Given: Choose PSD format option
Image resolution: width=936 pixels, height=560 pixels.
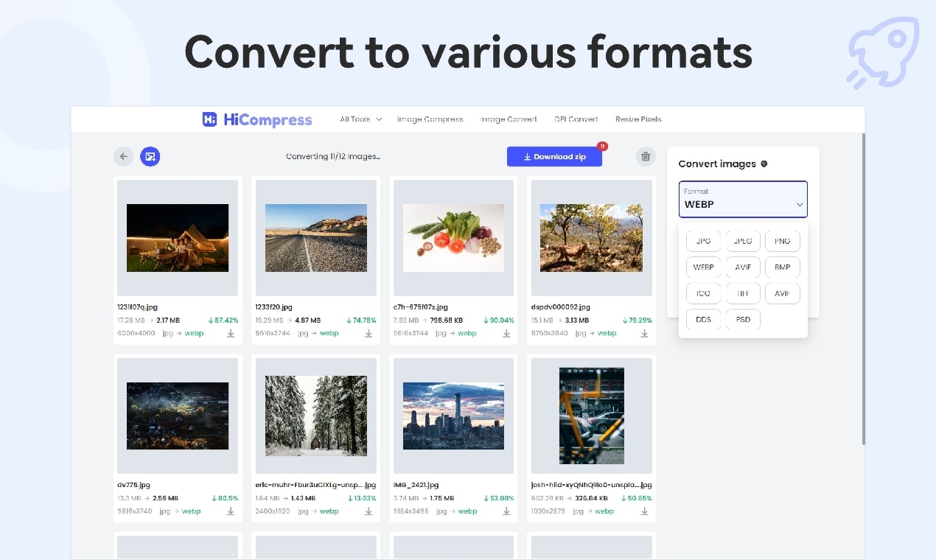Looking at the screenshot, I should click(x=743, y=319).
